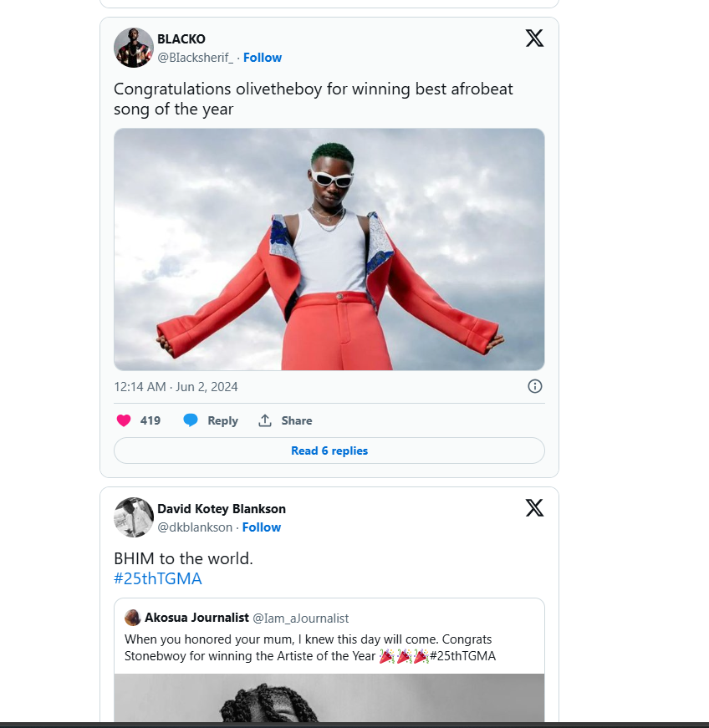Click the reply speech bubble icon
The height and width of the screenshot is (728, 709).
[191, 420]
